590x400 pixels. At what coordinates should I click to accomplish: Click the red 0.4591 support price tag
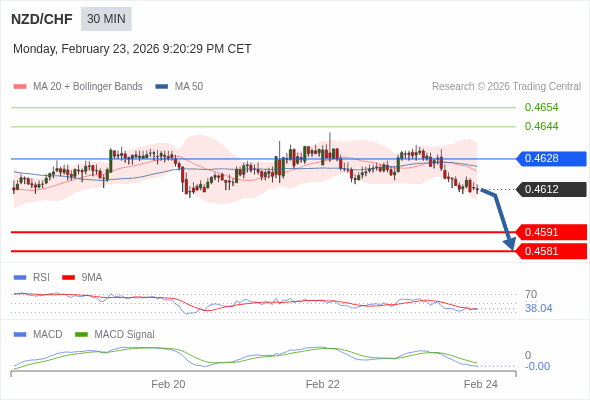[x=551, y=232]
